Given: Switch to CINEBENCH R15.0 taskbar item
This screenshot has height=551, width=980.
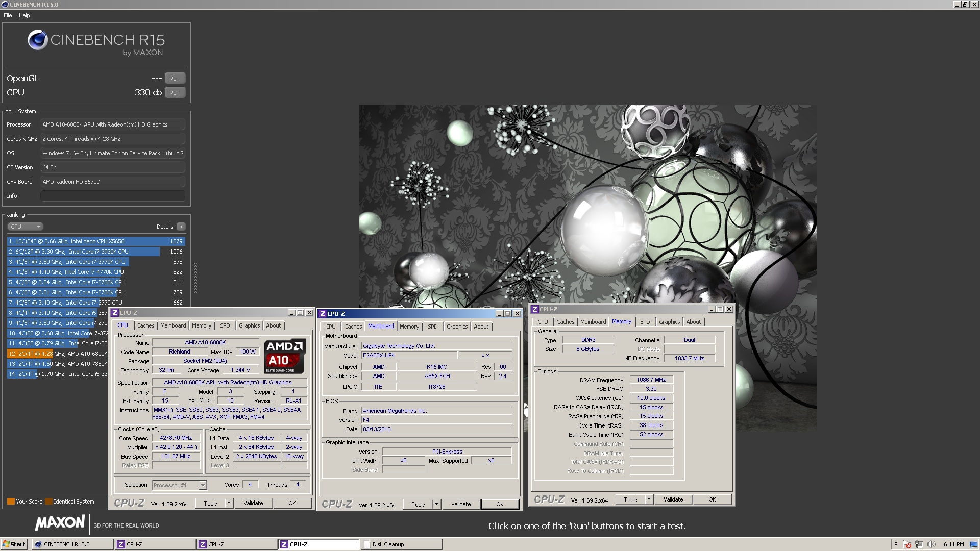Looking at the screenshot, I should click(x=73, y=544).
